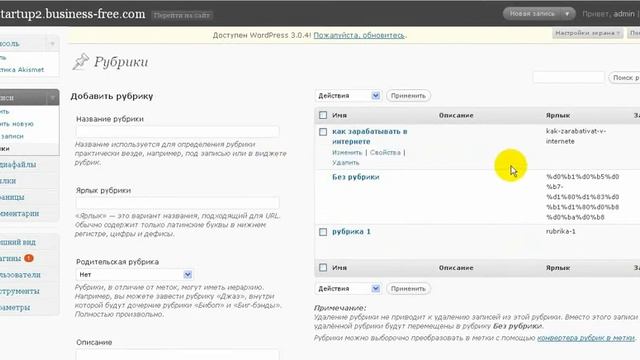Open the Страницы sidebar menu
This screenshot has width=640, height=360.
coord(12,197)
